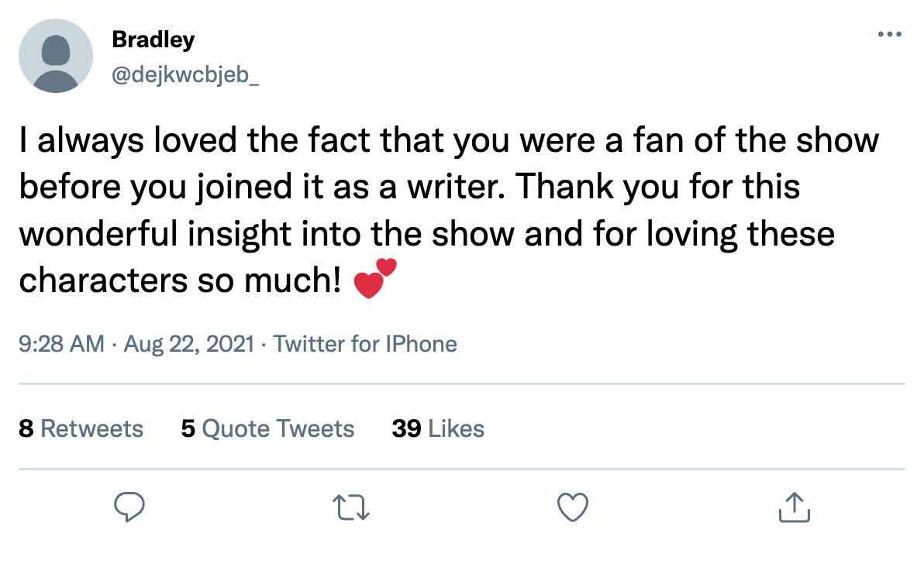
Task: Share the tweet via the upload arrow icon
Action: [794, 507]
